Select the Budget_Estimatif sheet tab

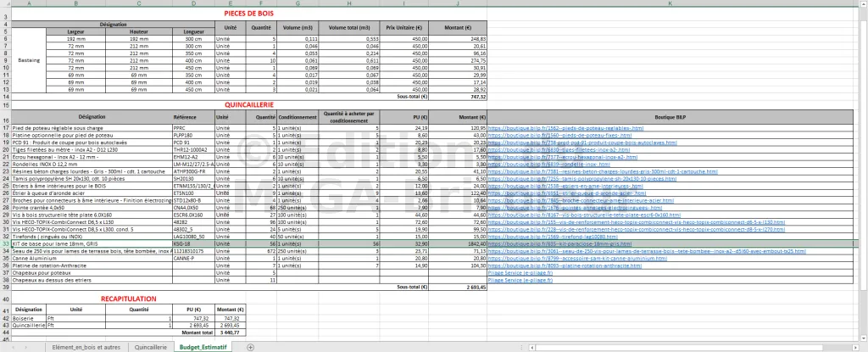202,347
